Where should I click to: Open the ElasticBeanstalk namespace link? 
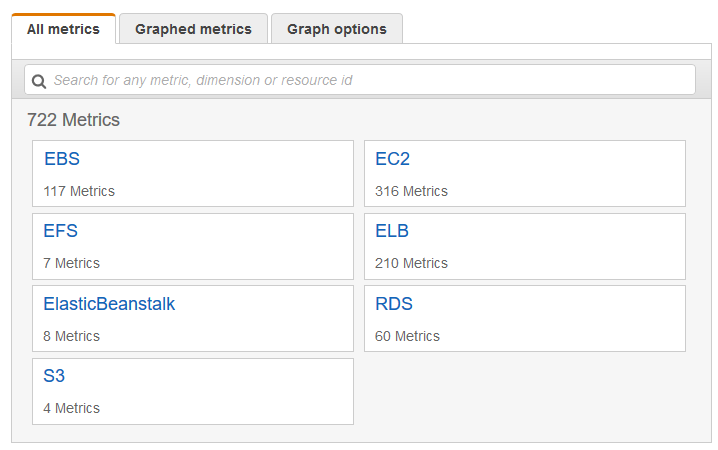[109, 304]
